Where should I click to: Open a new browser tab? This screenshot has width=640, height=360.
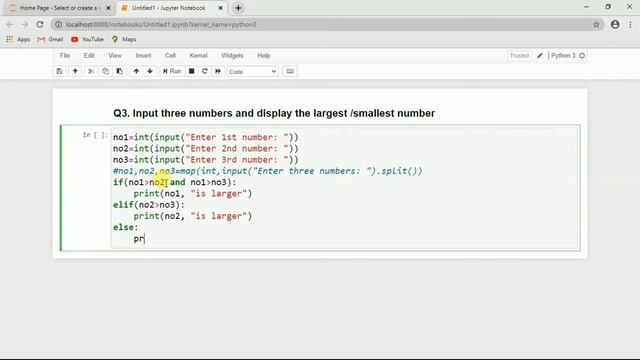[238, 8]
